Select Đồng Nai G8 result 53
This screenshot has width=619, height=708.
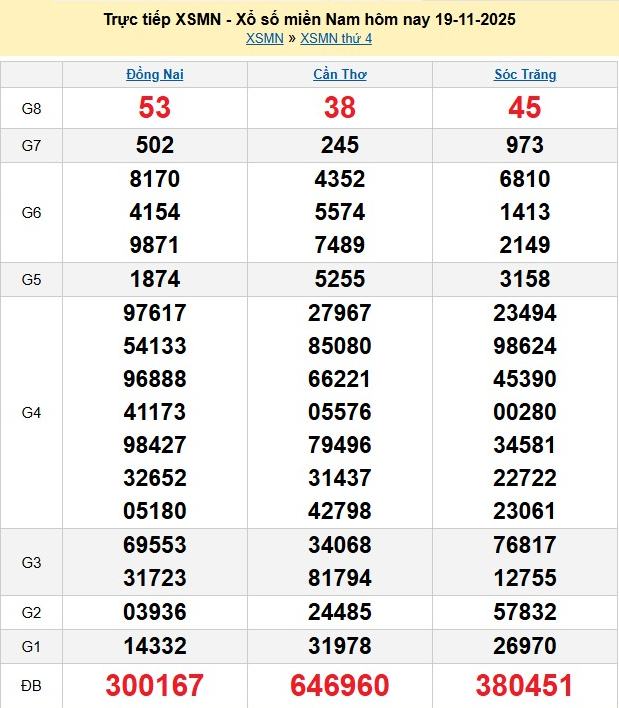155,108
